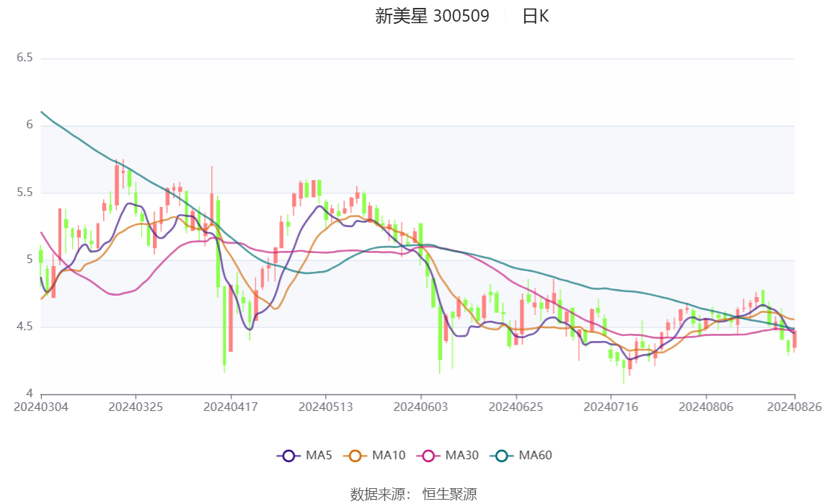827x504 pixels.
Task: Toggle the MA30 legend marker
Action: 428,456
